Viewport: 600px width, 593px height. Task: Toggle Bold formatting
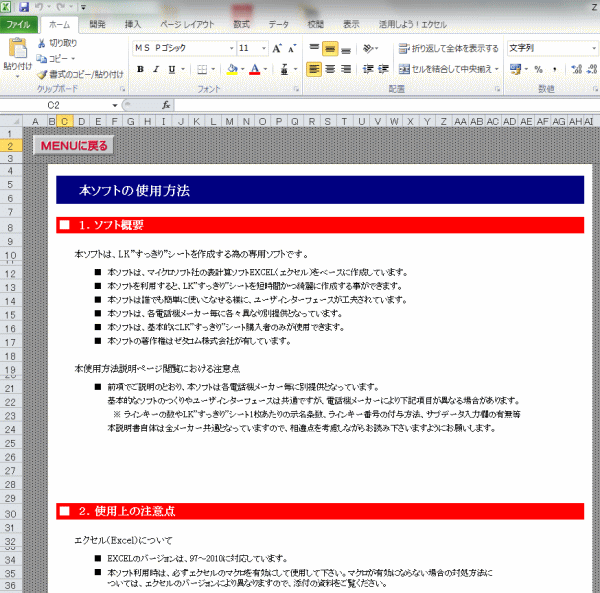pyautogui.click(x=140, y=69)
